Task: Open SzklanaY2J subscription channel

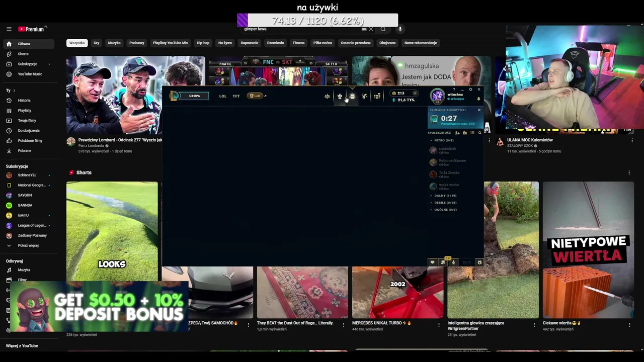Action: point(29,175)
